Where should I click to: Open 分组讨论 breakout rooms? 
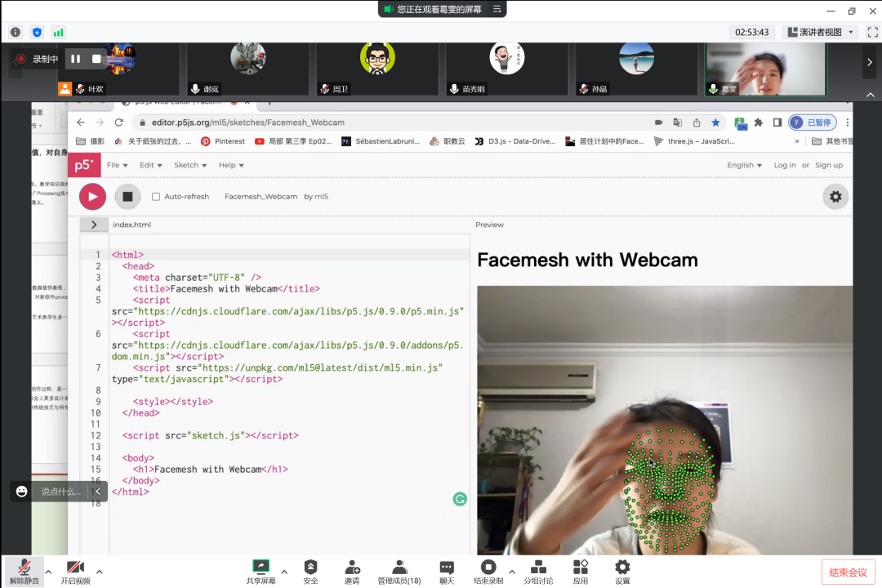tap(538, 568)
